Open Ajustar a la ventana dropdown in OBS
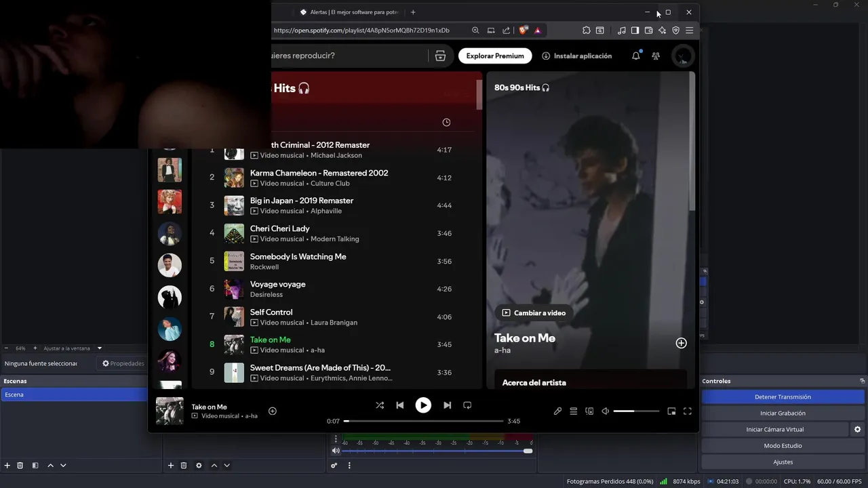Screen dimensions: 868x488 point(73,348)
